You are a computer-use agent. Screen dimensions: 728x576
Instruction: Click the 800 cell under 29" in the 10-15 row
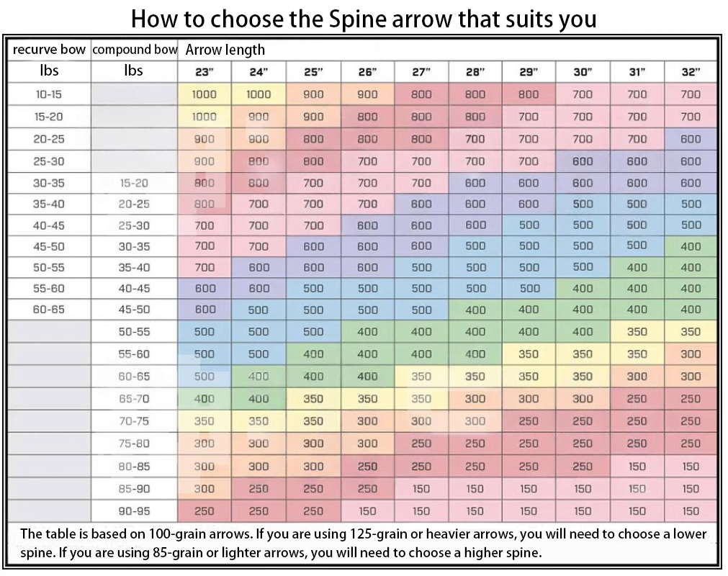pos(529,94)
